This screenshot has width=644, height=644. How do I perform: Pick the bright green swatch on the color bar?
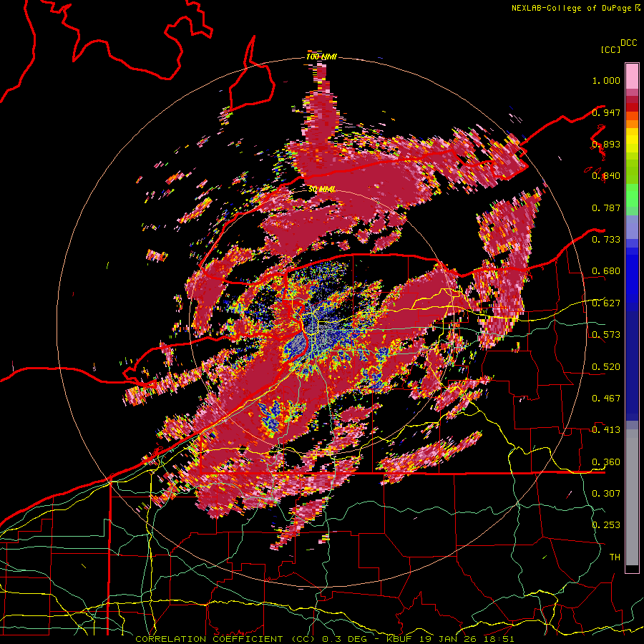[632, 195]
